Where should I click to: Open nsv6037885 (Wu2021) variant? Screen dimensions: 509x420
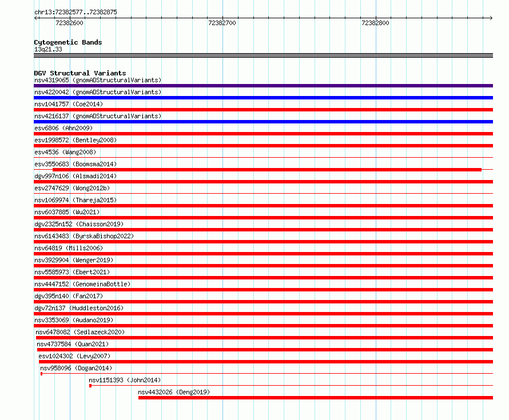(x=67, y=212)
